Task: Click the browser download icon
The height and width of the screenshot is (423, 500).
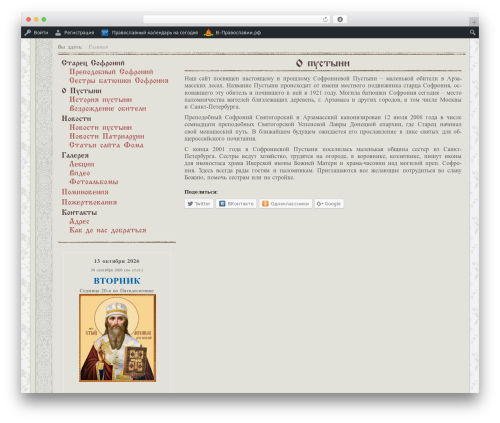Action: (x=340, y=20)
